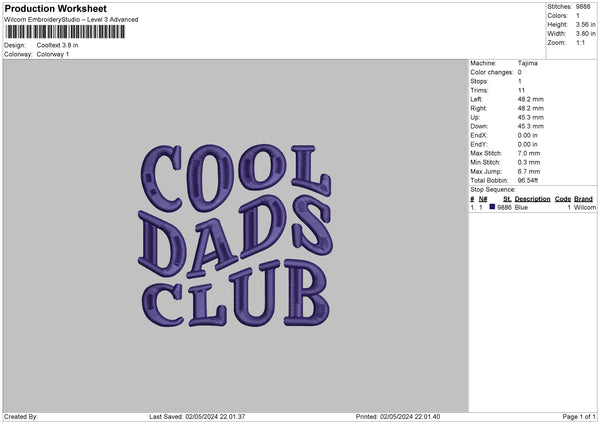Select the design name Cooltext 3.8 in
Screen dimensions: 600x424
coord(57,45)
